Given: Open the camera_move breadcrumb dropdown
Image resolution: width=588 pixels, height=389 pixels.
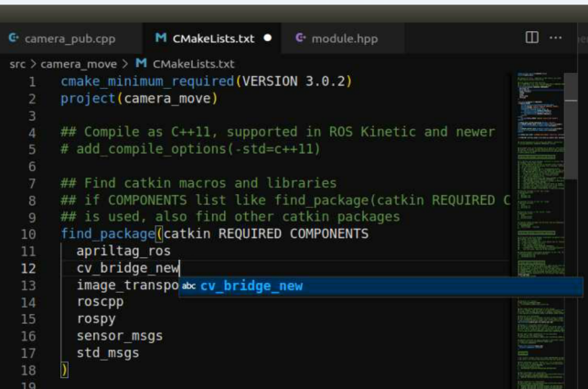Looking at the screenshot, I should (x=79, y=64).
